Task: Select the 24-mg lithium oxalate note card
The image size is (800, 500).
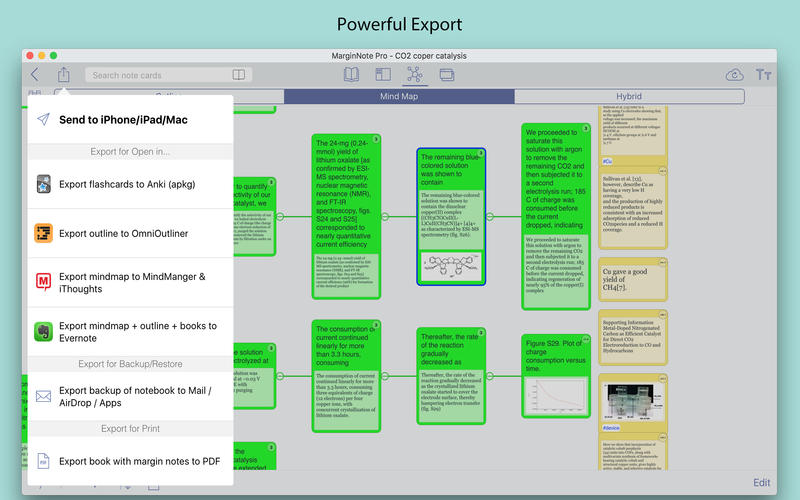Action: click(x=346, y=216)
